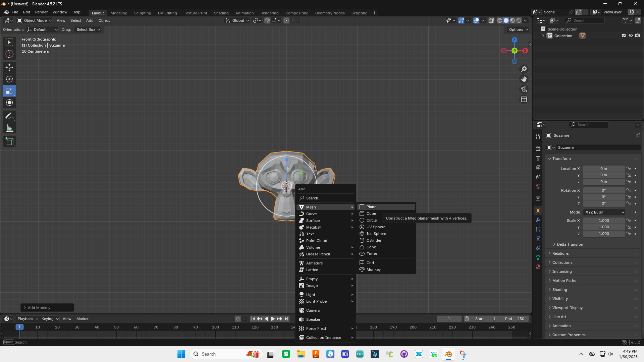This screenshot has width=644, height=362.
Task: Choose Monkey from the Mesh submenu
Action: click(373, 269)
